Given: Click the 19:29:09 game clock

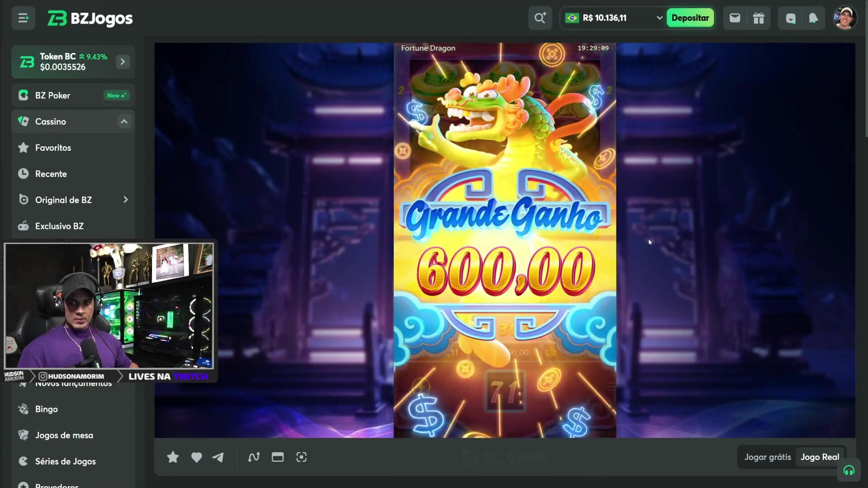Looking at the screenshot, I should 593,48.
